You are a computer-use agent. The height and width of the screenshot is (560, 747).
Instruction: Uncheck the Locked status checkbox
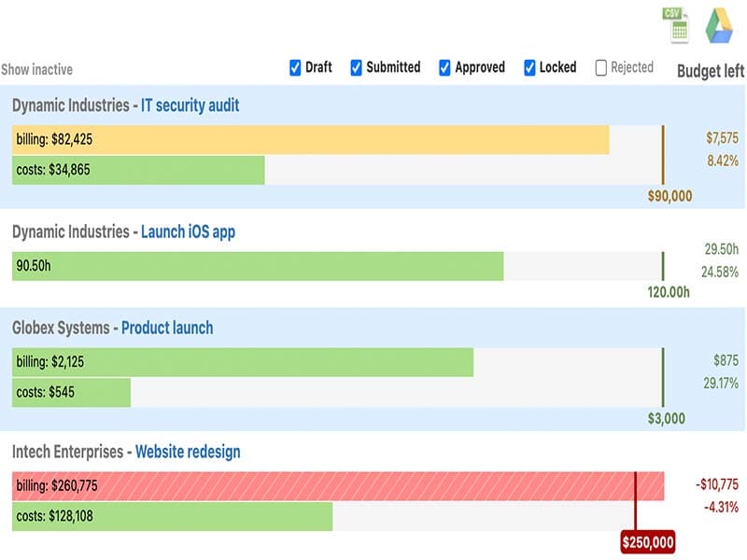click(529, 67)
